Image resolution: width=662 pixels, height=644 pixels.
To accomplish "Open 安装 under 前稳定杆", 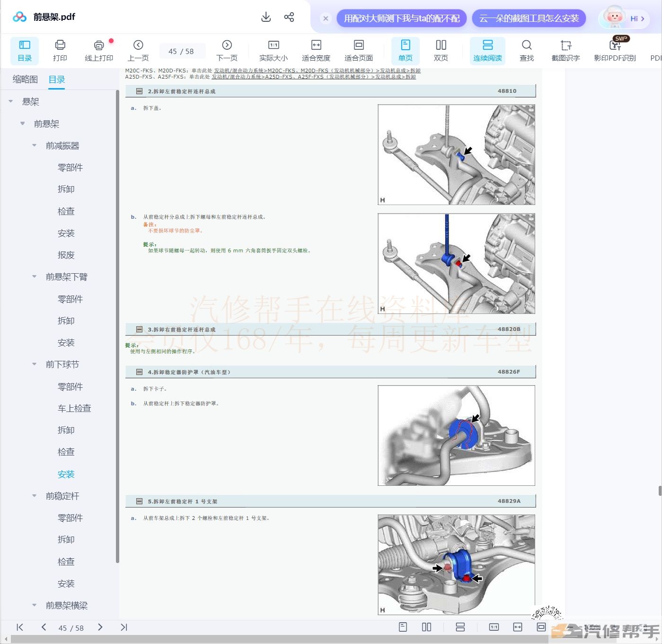I will pyautogui.click(x=66, y=583).
